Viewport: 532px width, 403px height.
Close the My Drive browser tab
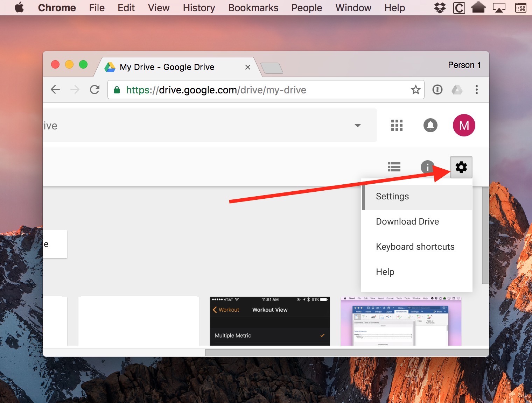tap(248, 67)
